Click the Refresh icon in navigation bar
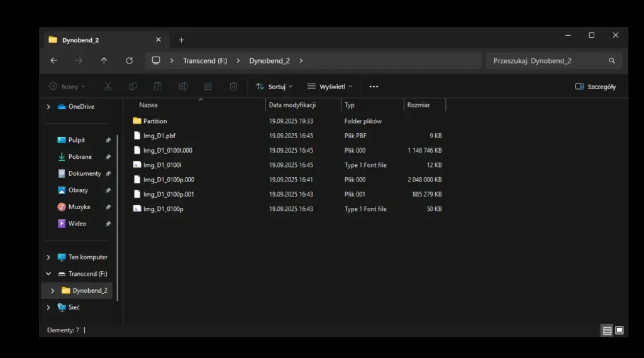The image size is (644, 358). click(129, 61)
